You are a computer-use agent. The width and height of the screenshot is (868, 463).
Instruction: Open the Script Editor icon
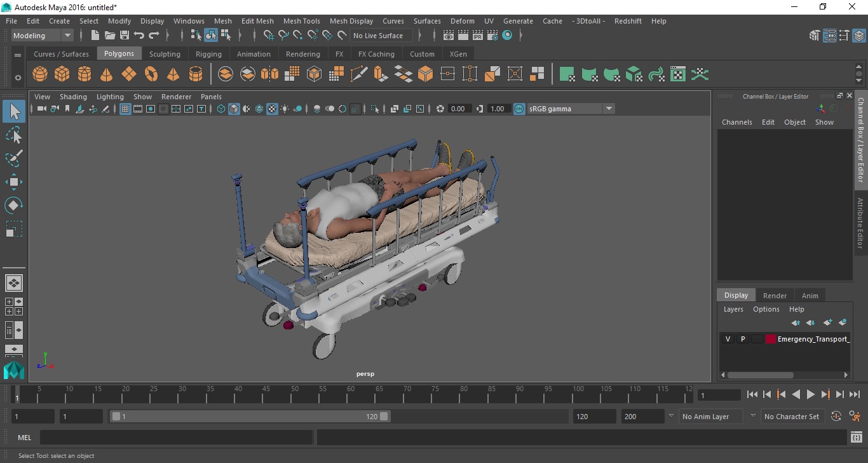coord(856,438)
